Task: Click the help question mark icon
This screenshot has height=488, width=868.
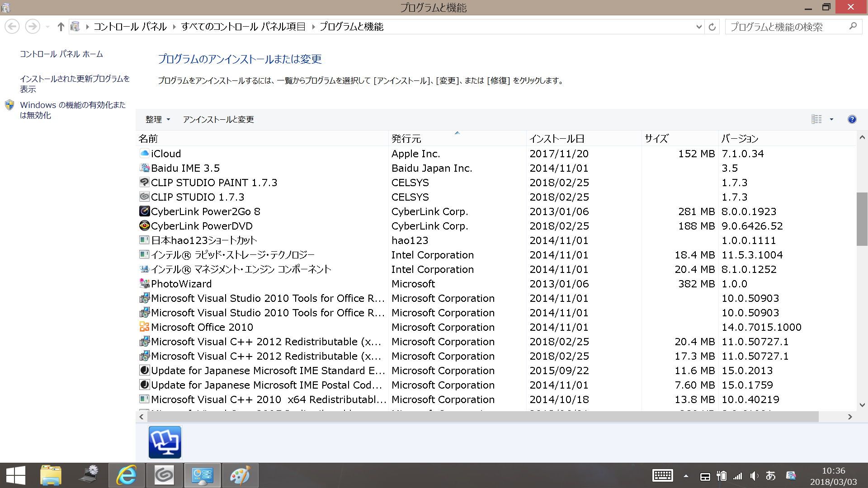Action: click(852, 119)
